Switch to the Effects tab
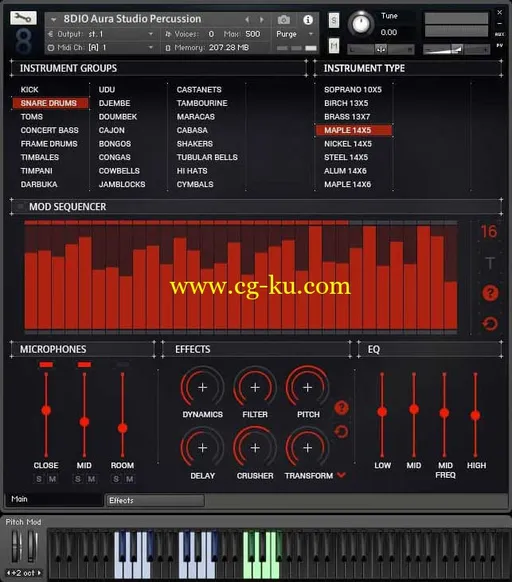The height and width of the screenshot is (582, 512). click(x=155, y=500)
